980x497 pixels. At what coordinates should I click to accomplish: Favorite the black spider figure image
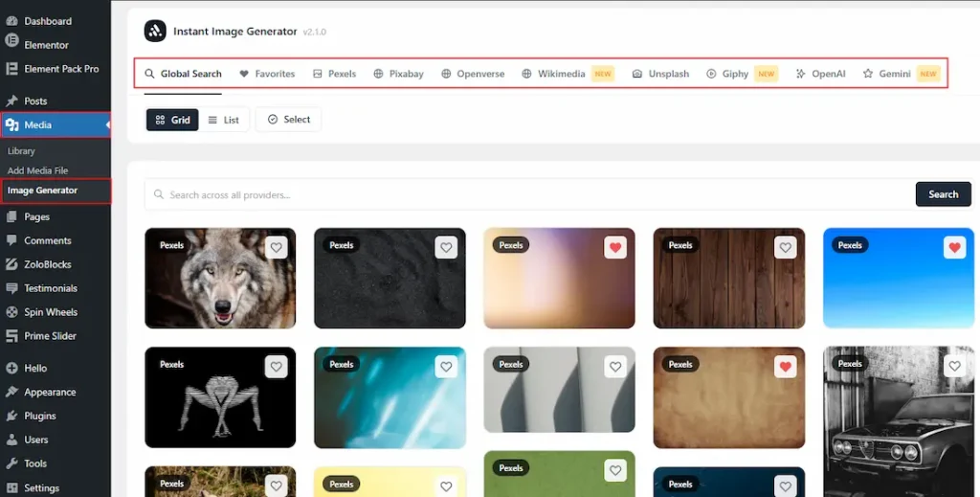[277, 367]
